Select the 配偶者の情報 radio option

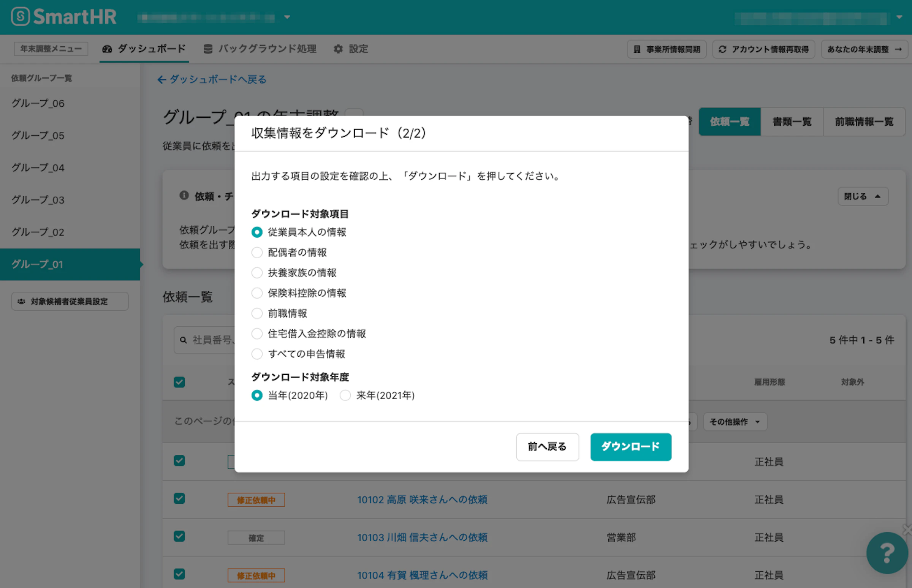(256, 252)
